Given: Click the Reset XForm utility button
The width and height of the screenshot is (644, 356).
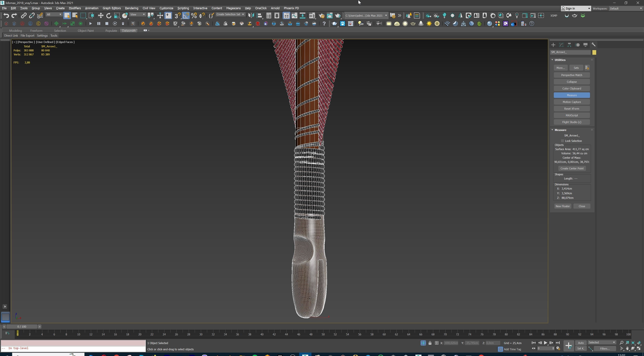Looking at the screenshot, I should pos(572,109).
